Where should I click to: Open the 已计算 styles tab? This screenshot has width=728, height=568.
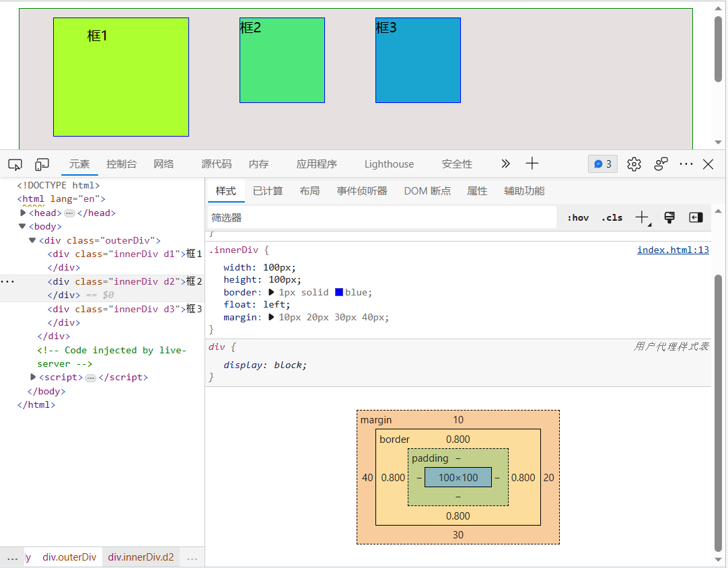pyautogui.click(x=268, y=191)
